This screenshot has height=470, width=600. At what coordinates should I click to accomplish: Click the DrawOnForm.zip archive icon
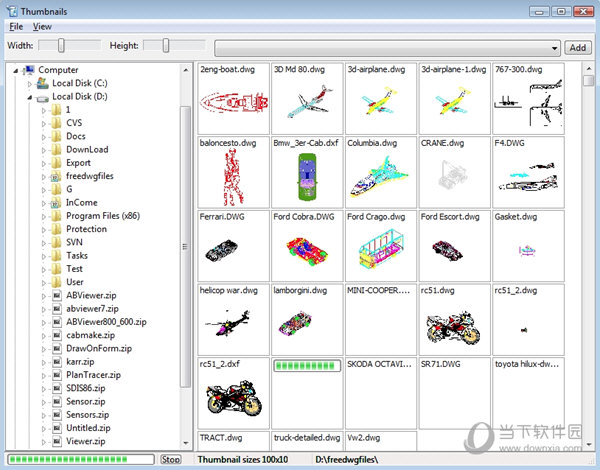click(57, 349)
